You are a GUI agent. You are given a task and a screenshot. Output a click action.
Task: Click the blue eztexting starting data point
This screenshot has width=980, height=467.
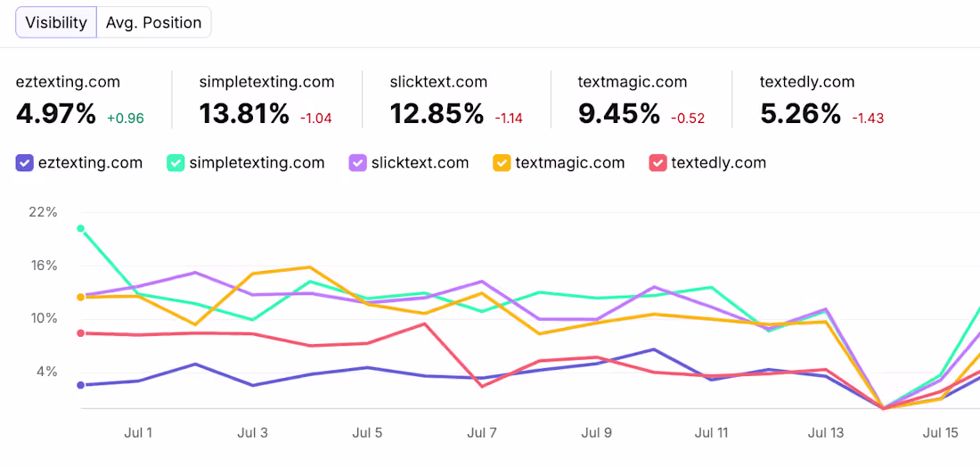[x=80, y=385]
